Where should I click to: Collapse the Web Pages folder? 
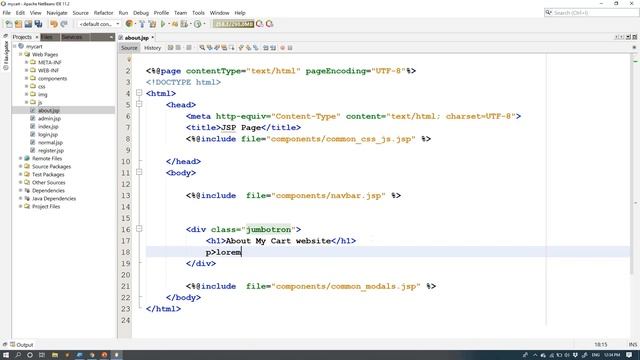pyautogui.click(x=20, y=54)
